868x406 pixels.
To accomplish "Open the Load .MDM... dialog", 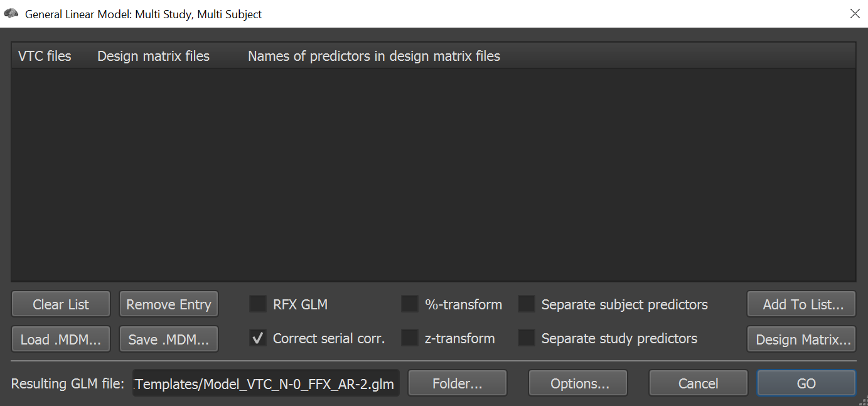I will point(61,339).
